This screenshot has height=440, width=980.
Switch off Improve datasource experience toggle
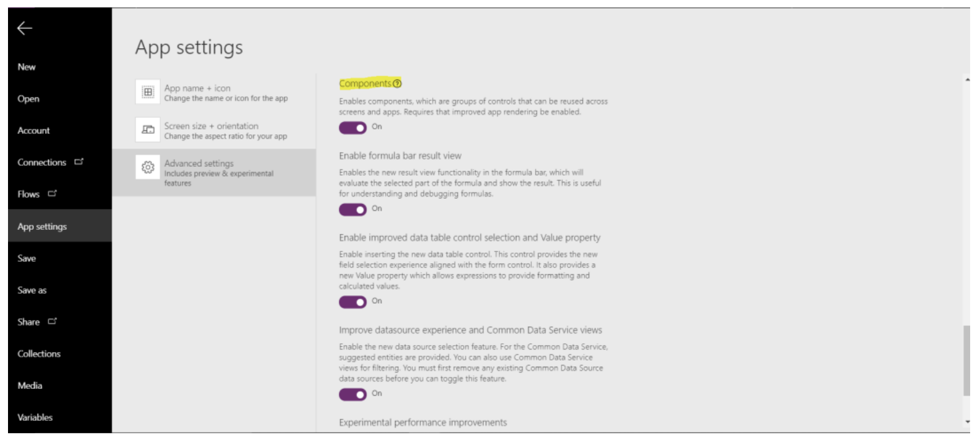coord(353,394)
